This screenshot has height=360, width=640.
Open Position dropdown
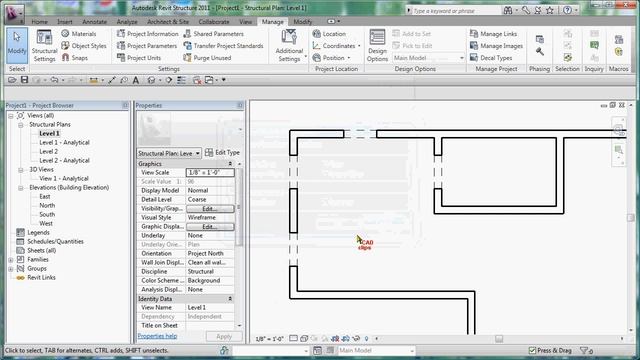(x=331, y=58)
